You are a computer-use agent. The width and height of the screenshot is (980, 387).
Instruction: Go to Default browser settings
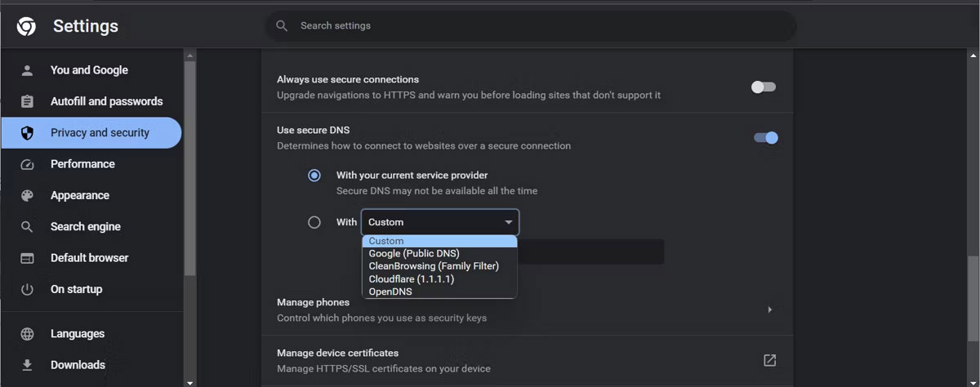[91, 258]
